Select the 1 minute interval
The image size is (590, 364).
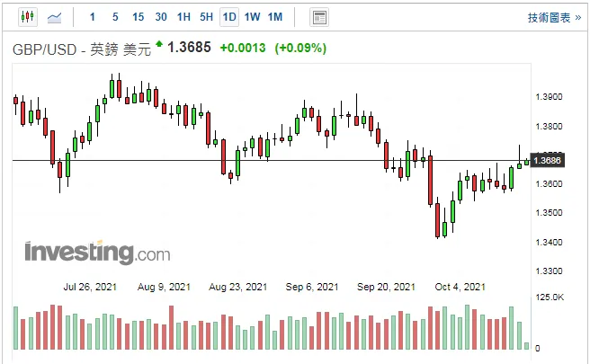(93, 17)
